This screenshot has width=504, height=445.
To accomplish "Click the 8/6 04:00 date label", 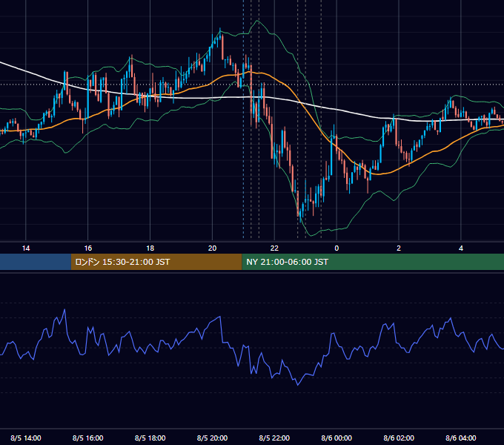I will tap(461, 438).
